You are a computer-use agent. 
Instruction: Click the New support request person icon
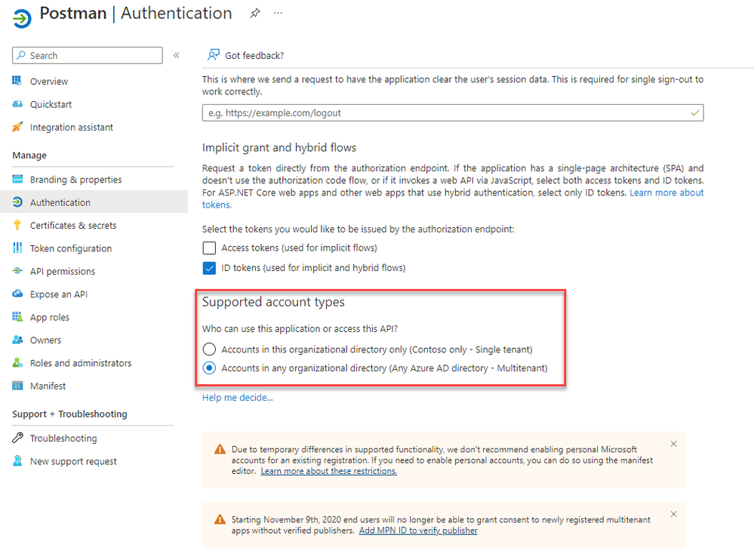(x=17, y=460)
